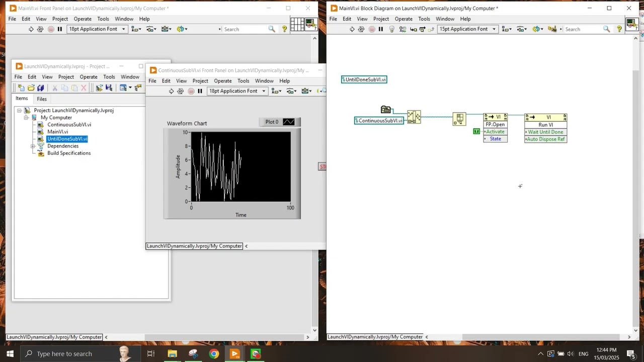Screen dimensions: 644x362
Task: Click Run arrow in MainVI Block Diagram toolbar
Action: point(352,29)
